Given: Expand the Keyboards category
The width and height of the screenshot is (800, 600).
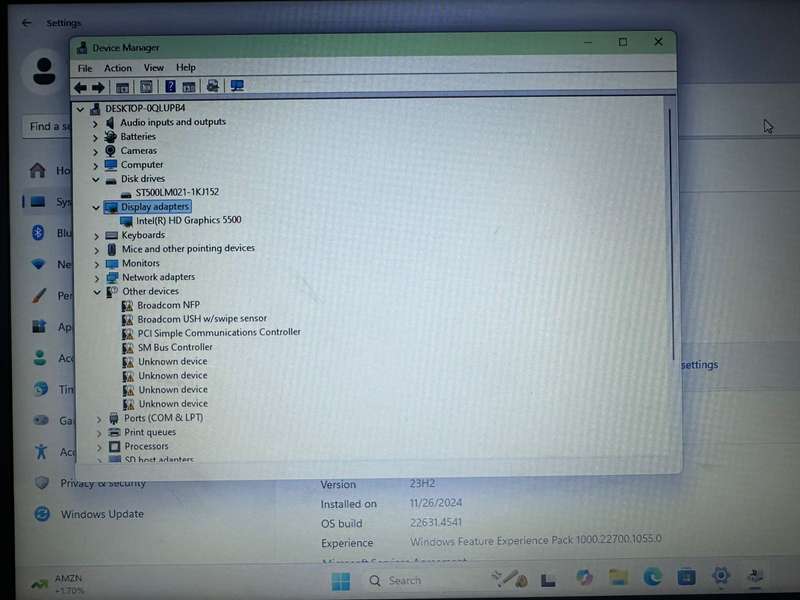Looking at the screenshot, I should [x=96, y=236].
